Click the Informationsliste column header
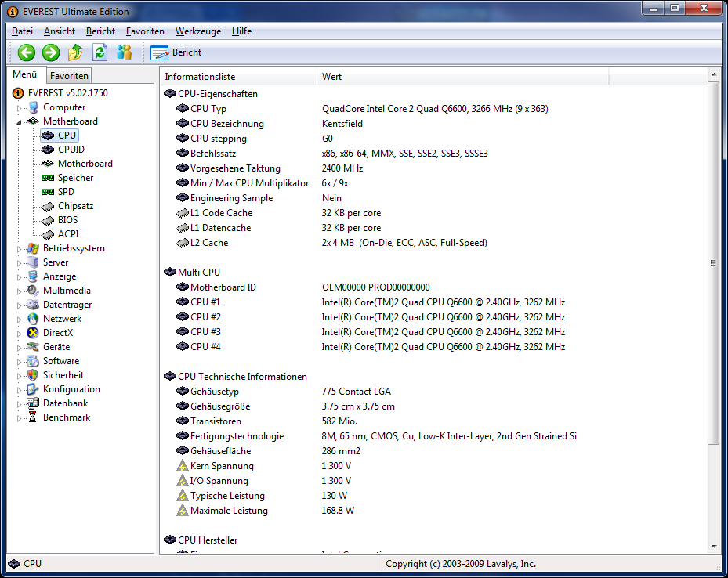Viewport: 728px width, 578px height. pyautogui.click(x=239, y=77)
